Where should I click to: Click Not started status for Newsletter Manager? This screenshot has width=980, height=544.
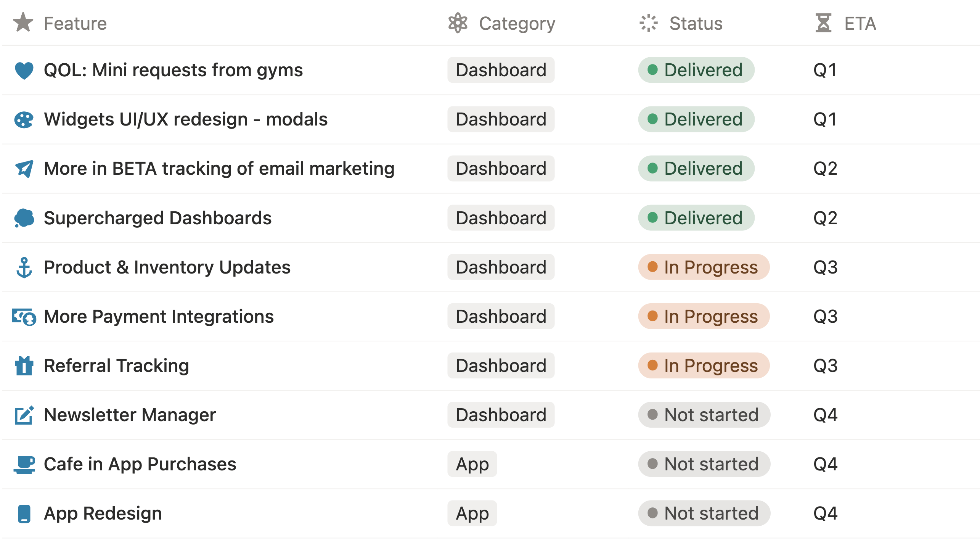pyautogui.click(x=704, y=415)
